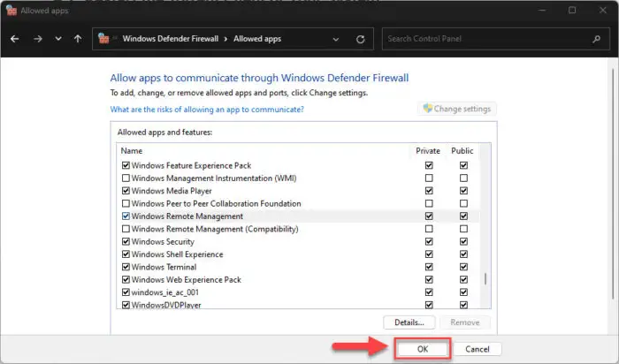Uncheck Windows Shell Experience name checkbox
This screenshot has width=619, height=364.
coord(126,254)
